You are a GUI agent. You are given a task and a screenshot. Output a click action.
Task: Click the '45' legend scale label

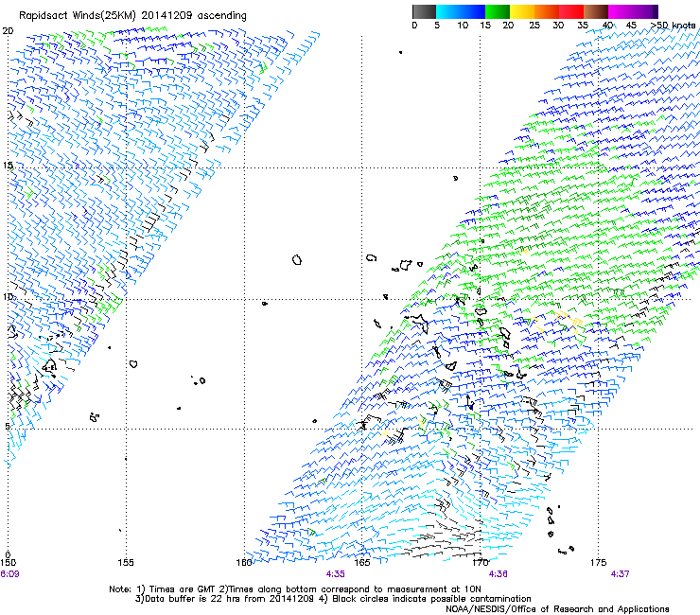631,26
